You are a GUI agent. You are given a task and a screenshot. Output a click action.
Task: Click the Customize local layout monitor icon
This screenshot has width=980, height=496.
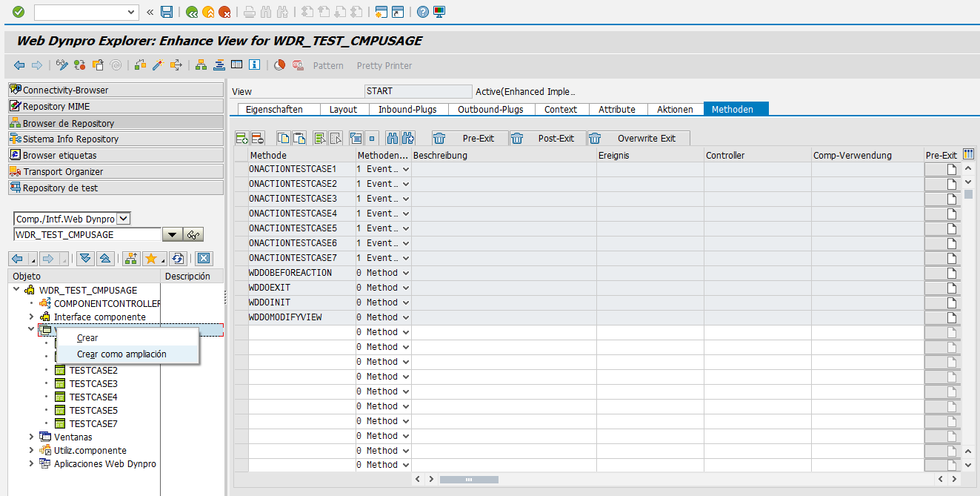point(439,12)
